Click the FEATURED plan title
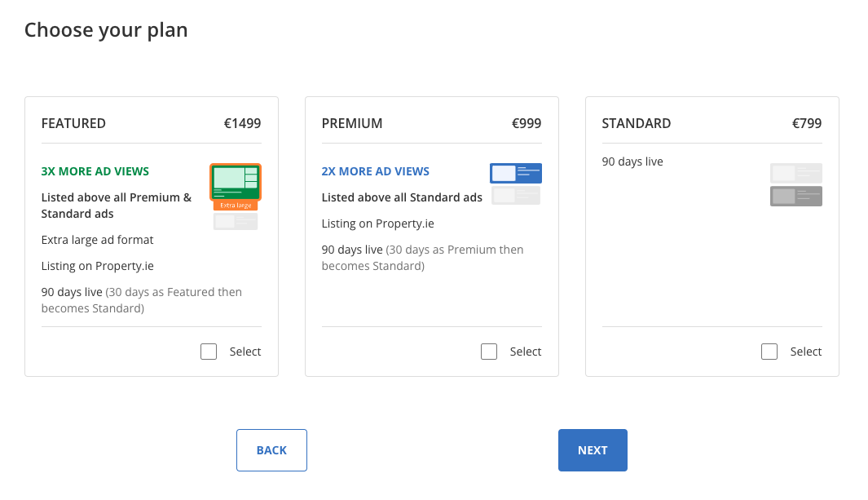Screen dimensions: 868x500 point(73,123)
